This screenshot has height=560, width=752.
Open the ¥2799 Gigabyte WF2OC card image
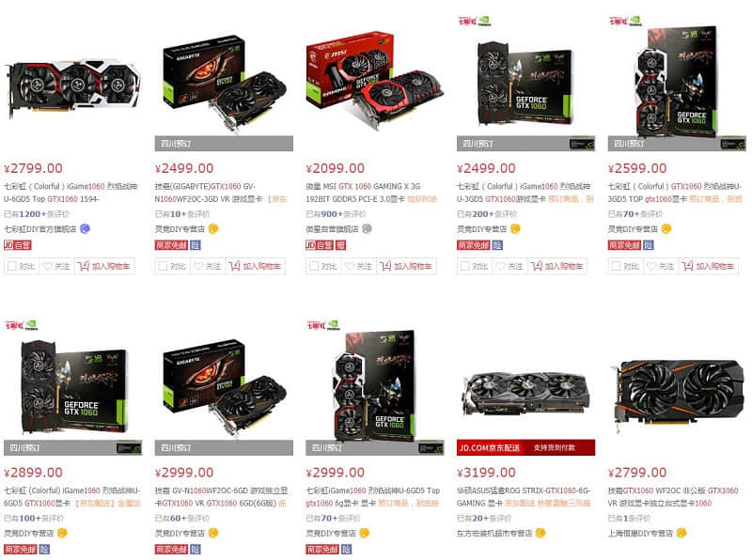(677, 392)
